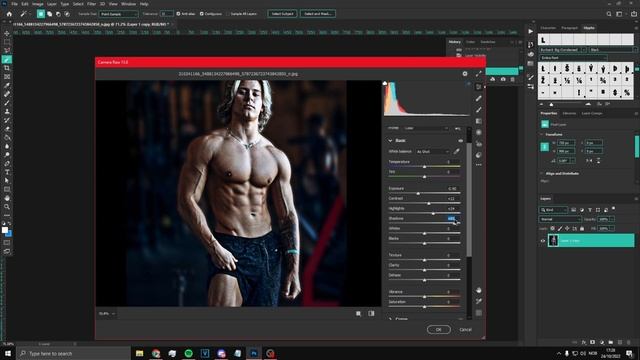Click the Exposure slider handle

[x=418, y=193]
